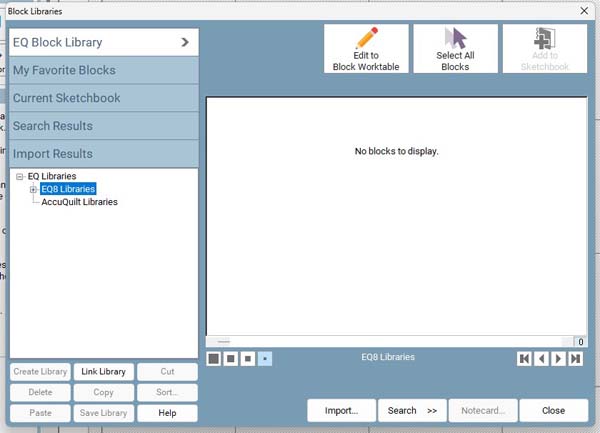Switch to the largest block thumbnail size

(x=214, y=358)
